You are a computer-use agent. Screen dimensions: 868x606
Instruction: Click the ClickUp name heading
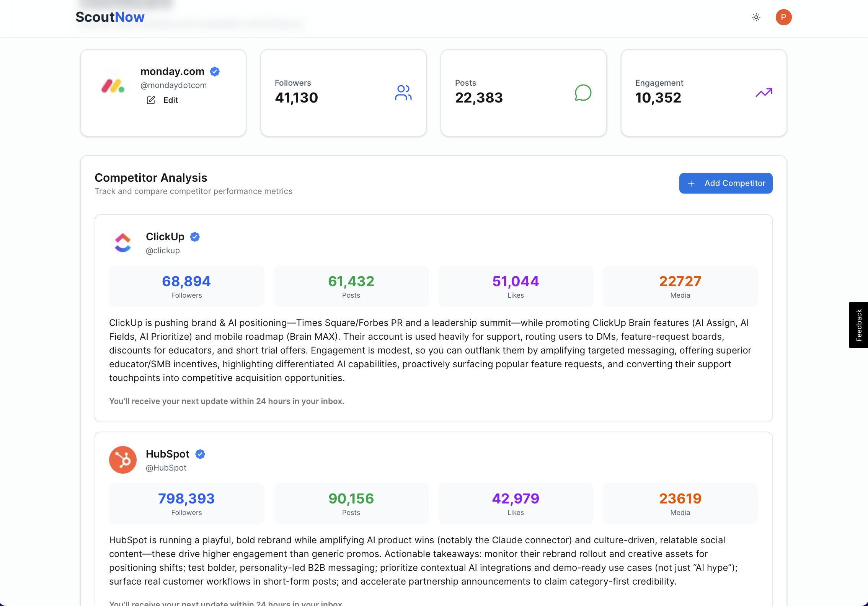point(165,237)
